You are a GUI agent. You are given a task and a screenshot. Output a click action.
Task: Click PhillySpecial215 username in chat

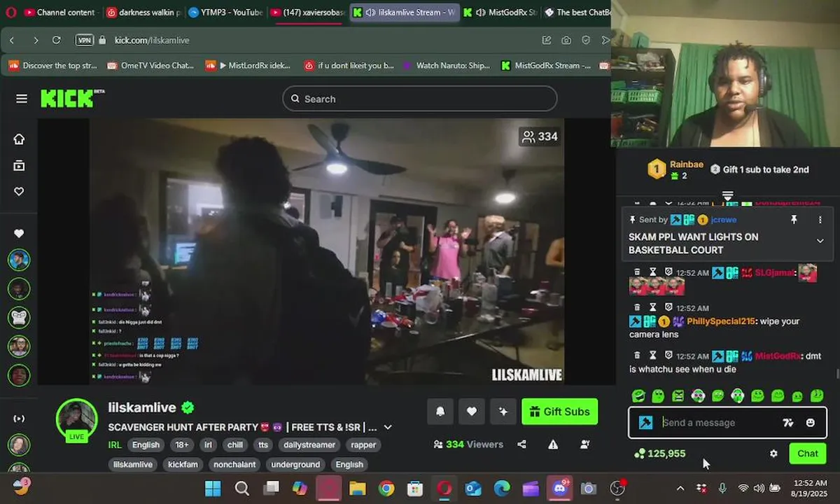tap(721, 321)
